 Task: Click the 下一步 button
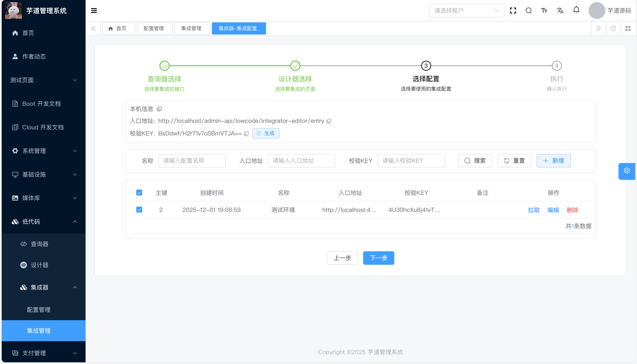click(x=378, y=258)
